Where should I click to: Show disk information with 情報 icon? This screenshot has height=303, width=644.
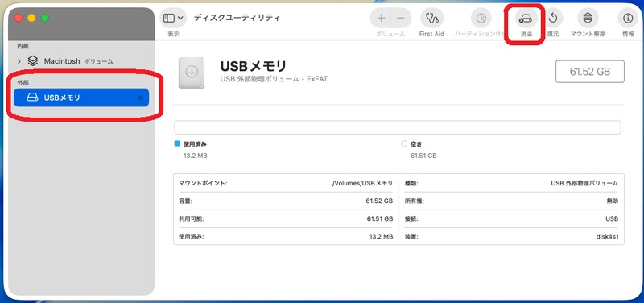628,18
